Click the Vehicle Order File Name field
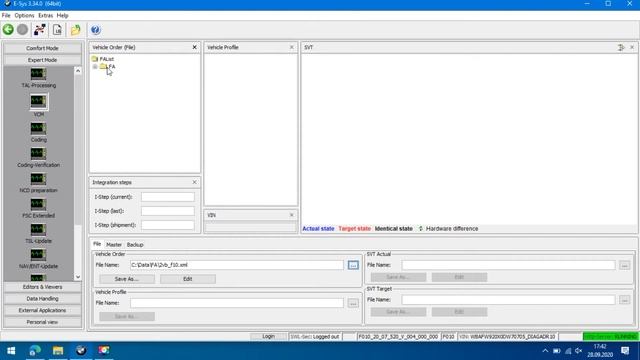The image size is (640, 360). tap(237, 265)
